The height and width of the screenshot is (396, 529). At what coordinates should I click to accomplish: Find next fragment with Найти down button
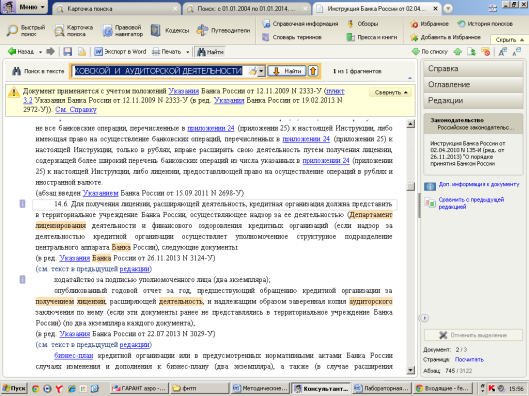287,71
